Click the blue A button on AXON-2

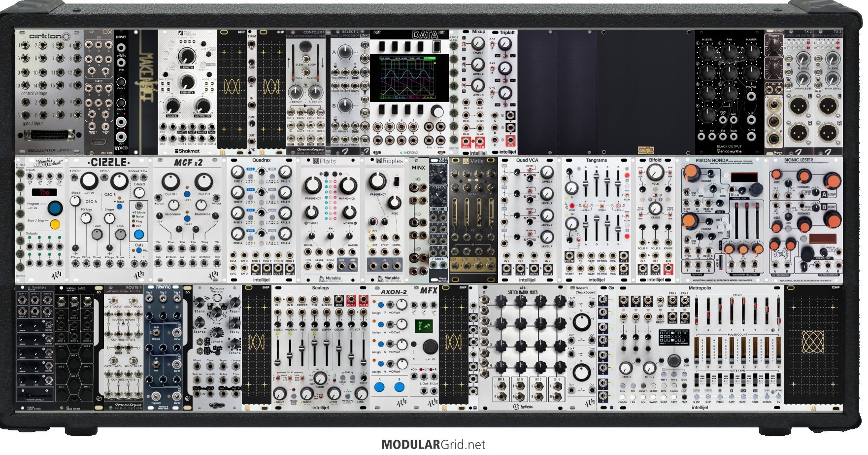379,387
